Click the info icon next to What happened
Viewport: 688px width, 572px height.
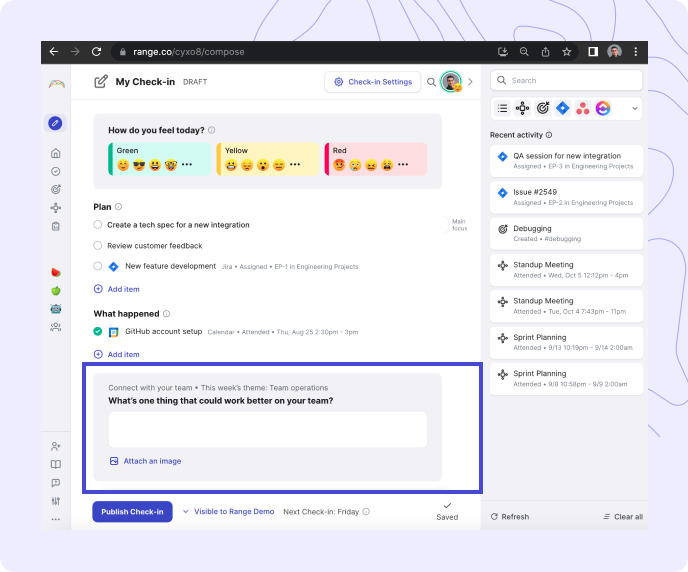(x=166, y=314)
